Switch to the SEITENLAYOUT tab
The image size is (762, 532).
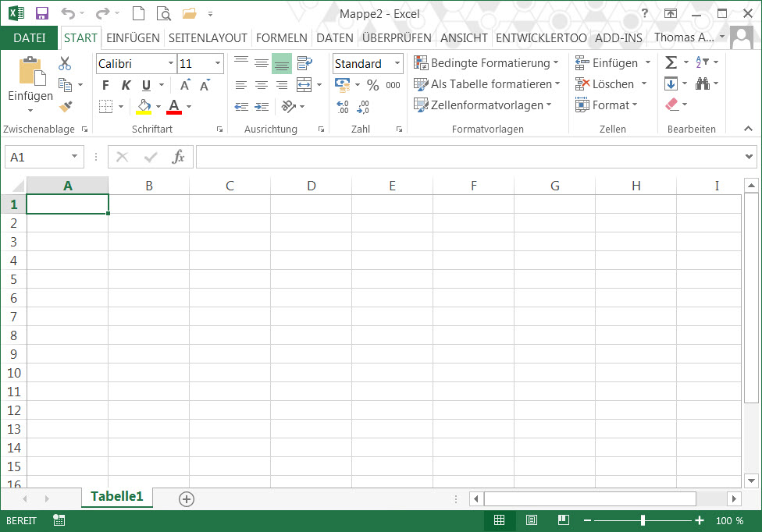(x=208, y=38)
